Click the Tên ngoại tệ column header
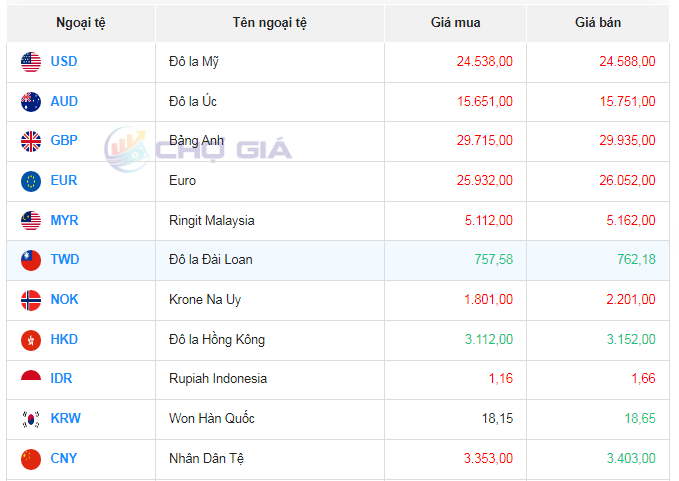 [x=269, y=23]
